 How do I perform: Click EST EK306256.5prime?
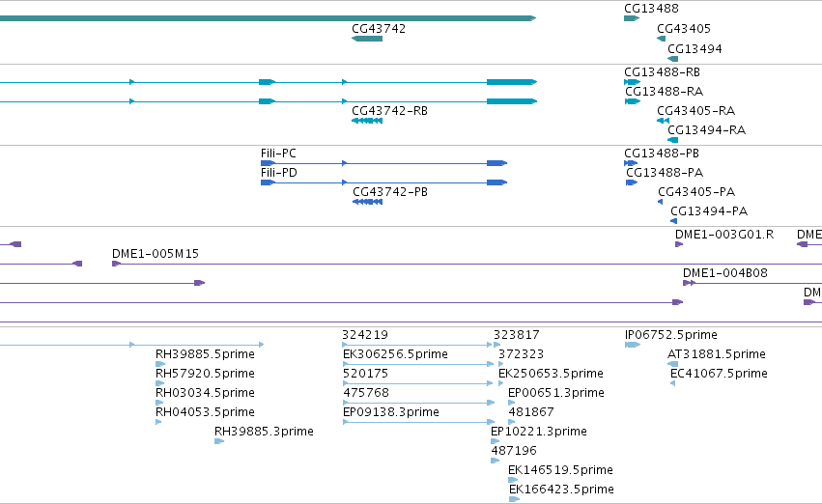coord(395,354)
